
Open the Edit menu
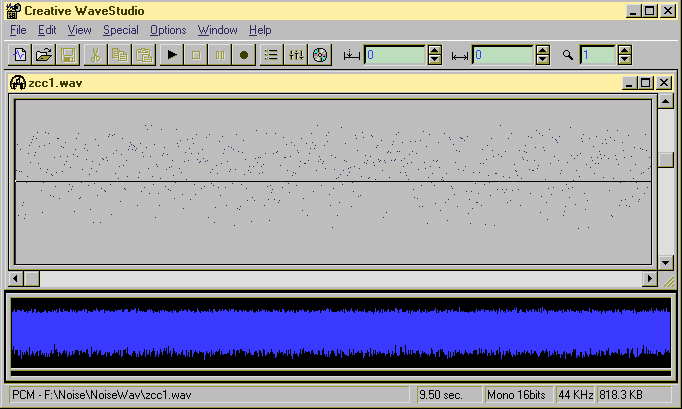[47, 30]
